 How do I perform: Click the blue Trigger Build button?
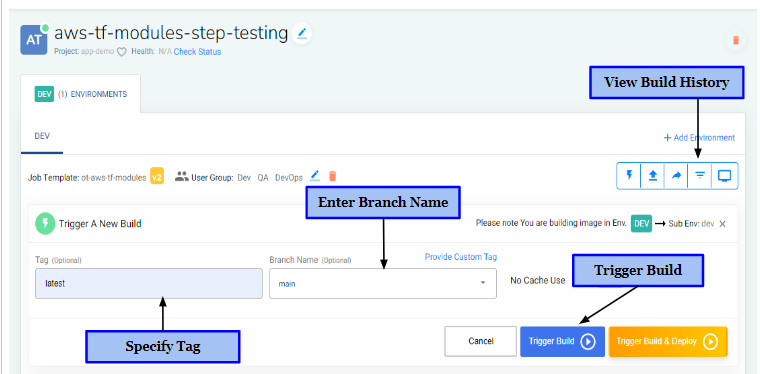point(562,342)
